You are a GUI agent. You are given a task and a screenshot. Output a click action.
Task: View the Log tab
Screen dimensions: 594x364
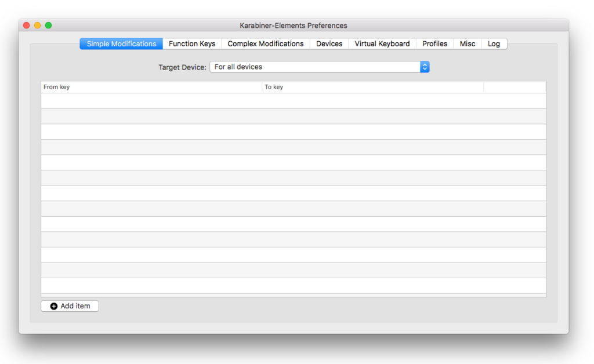pos(494,44)
